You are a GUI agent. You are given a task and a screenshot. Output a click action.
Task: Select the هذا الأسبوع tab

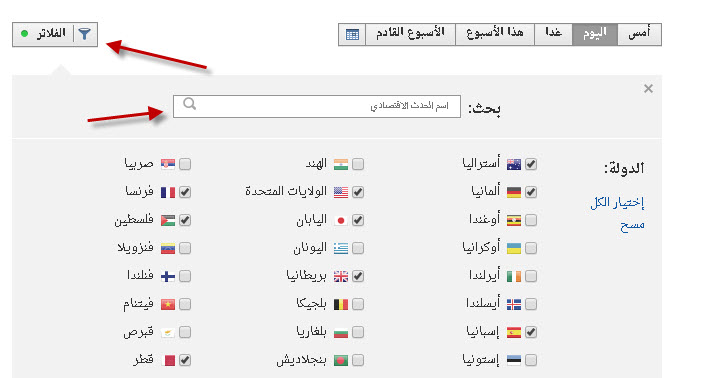coord(495,34)
